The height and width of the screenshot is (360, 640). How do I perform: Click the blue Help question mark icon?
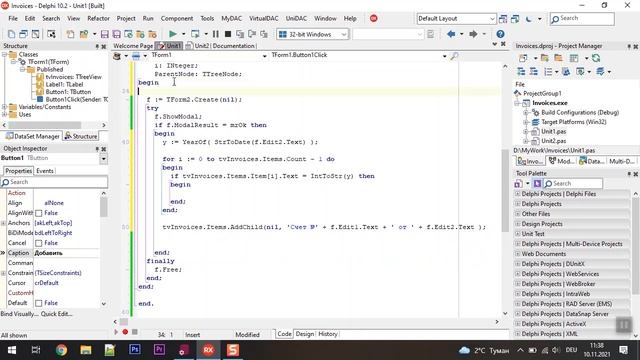(x=500, y=34)
